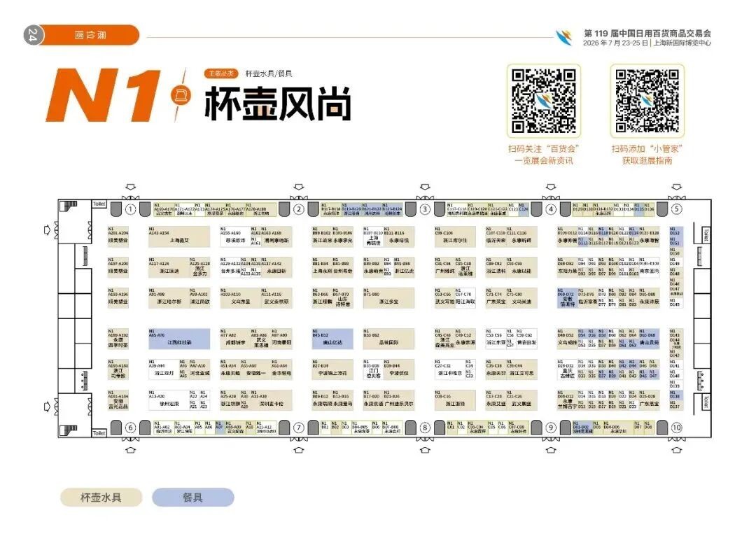Click the 第119届中国日用百货商品交易会 header text

(x=647, y=34)
